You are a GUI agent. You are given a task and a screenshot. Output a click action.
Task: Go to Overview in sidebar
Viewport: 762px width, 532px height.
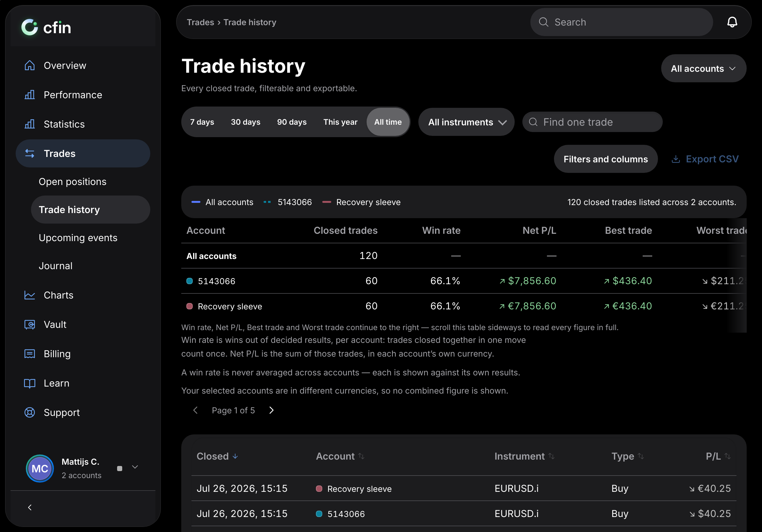83,66
